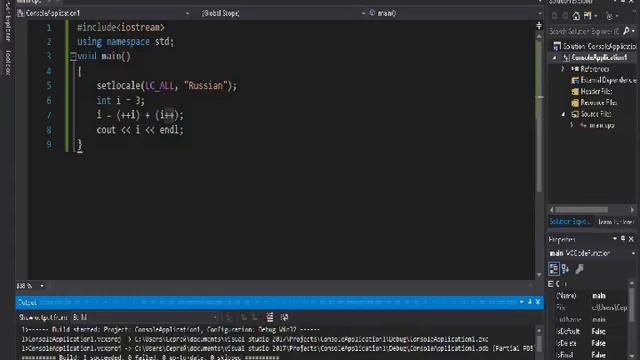Open pending changes filter icon in Solution Explorer
640x360 pixels.
pos(609,16)
